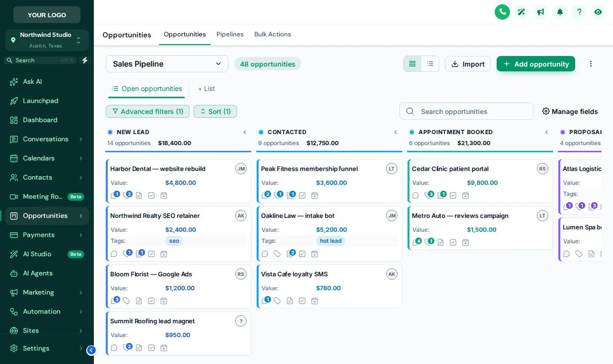Screen dimensions: 613x364
Task: Open the megaphone announcements icon
Action: point(541,12)
